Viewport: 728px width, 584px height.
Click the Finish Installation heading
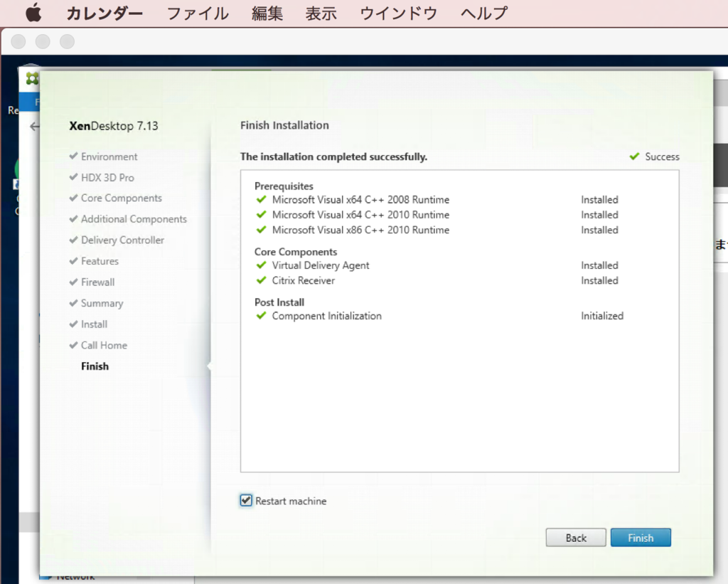284,125
